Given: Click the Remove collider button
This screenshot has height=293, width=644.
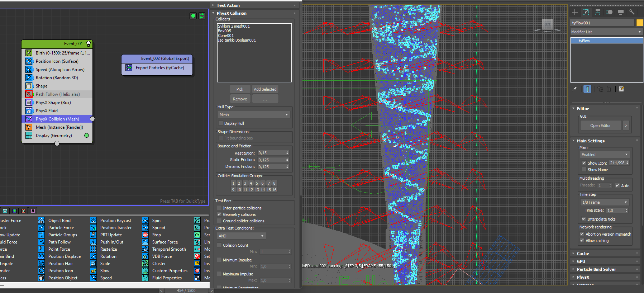Looking at the screenshot, I should click(240, 99).
